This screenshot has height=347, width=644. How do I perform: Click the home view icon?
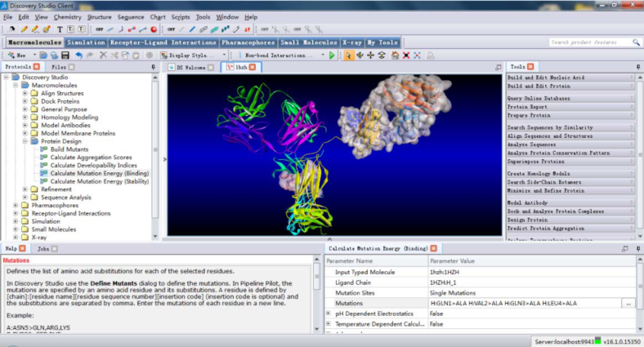[395, 55]
